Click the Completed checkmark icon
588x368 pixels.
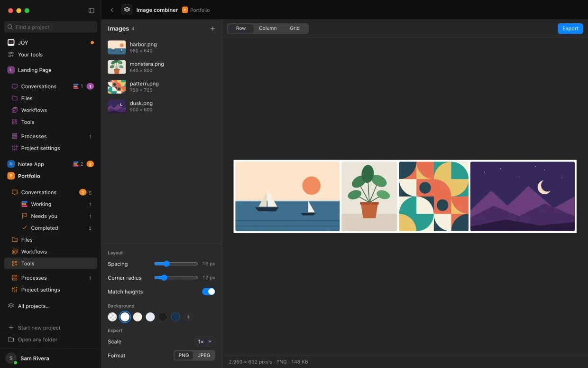[25, 228]
